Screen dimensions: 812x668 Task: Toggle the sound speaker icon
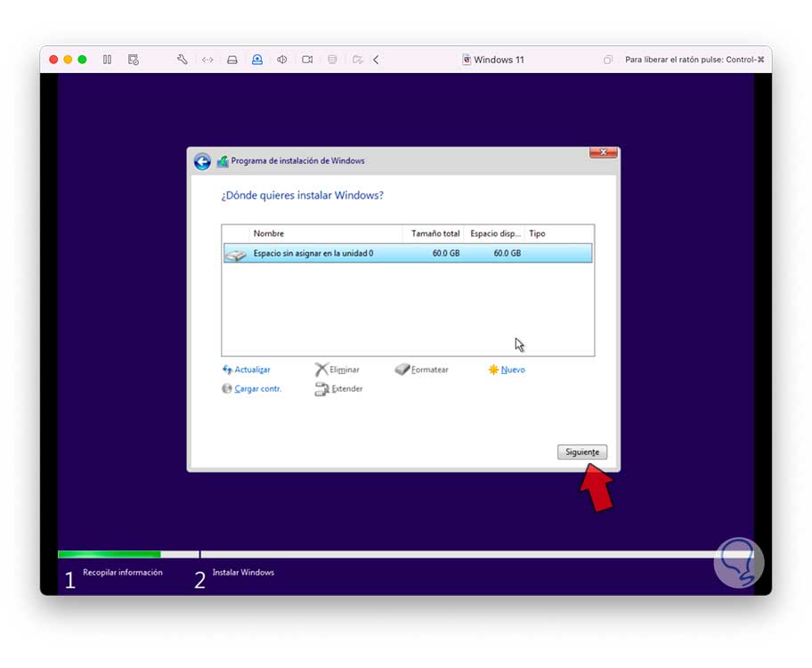pyautogui.click(x=281, y=60)
